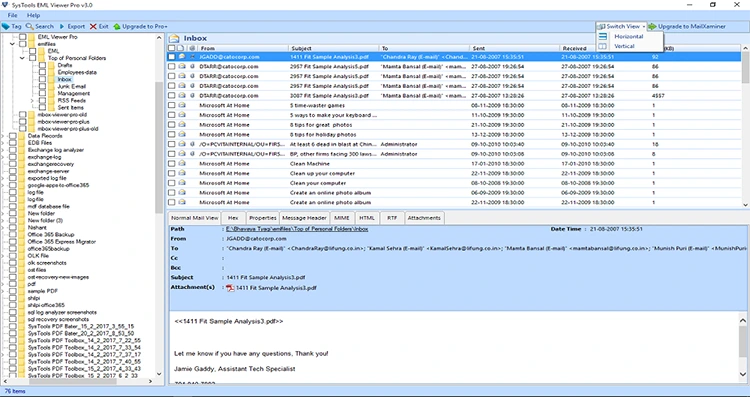Click folder icon beside Employees-data
The image size is (750, 397).
pos(51,72)
